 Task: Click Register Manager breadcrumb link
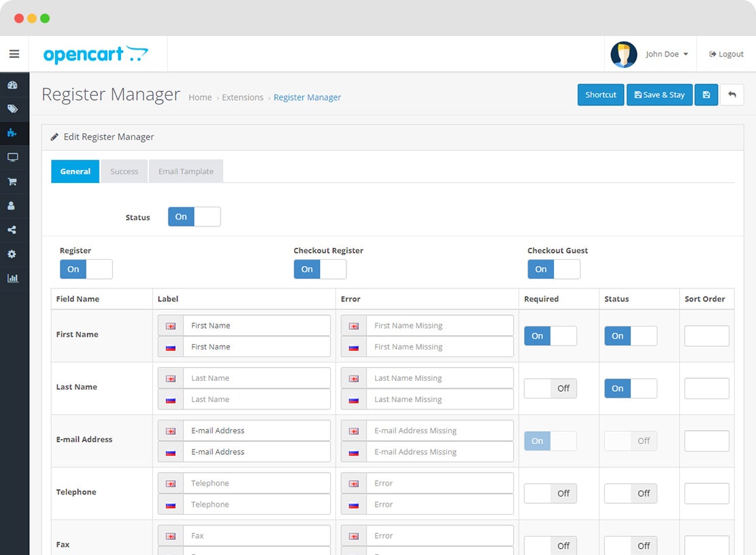307,97
